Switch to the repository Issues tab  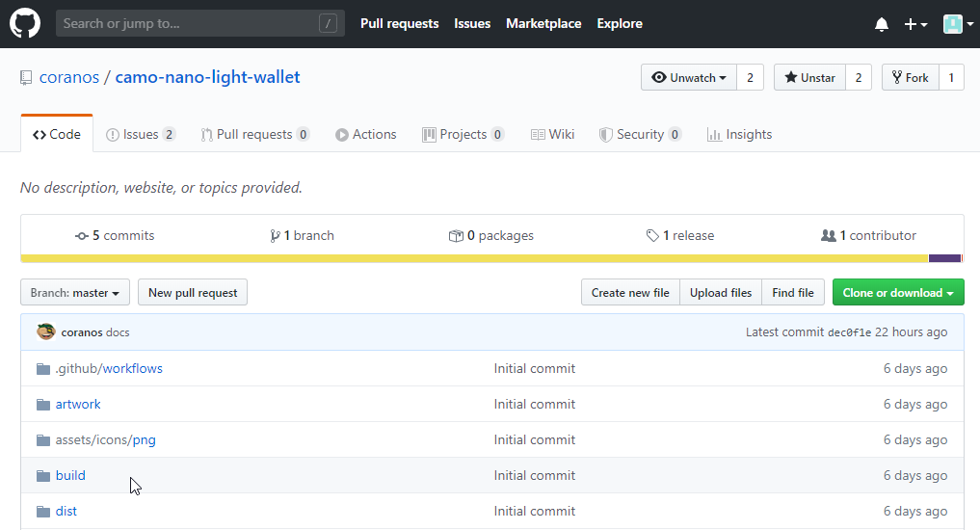[x=141, y=134]
